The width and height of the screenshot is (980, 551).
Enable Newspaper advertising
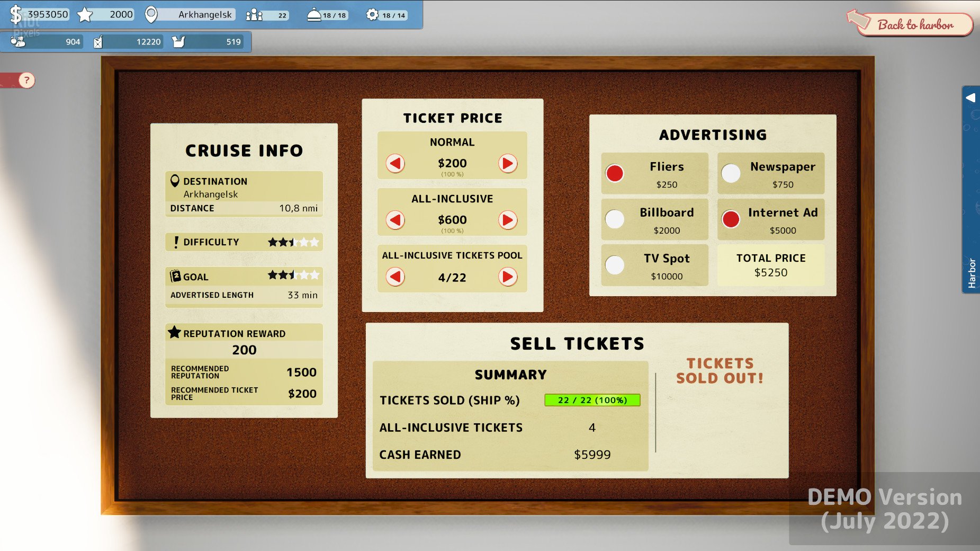click(x=731, y=173)
